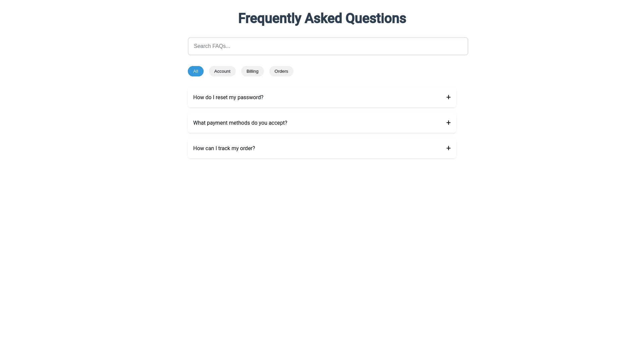
Task: Click the password reset question text
Action: [x=228, y=98]
